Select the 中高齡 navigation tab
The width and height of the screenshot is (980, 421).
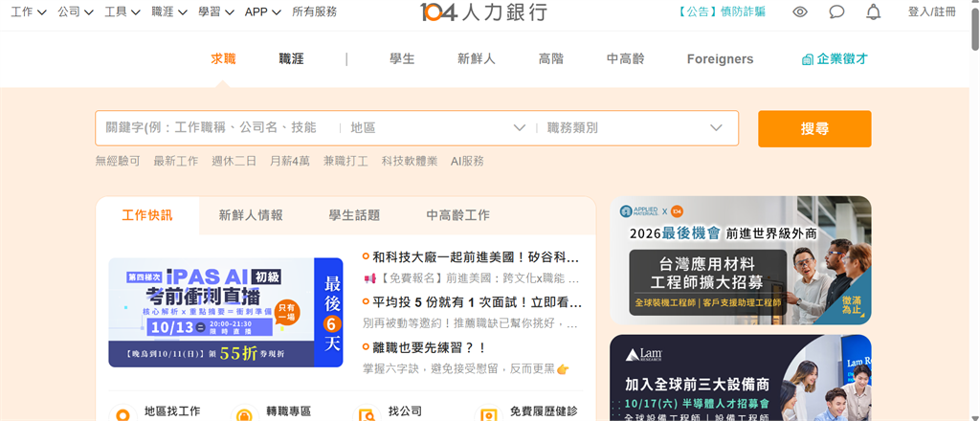point(625,58)
